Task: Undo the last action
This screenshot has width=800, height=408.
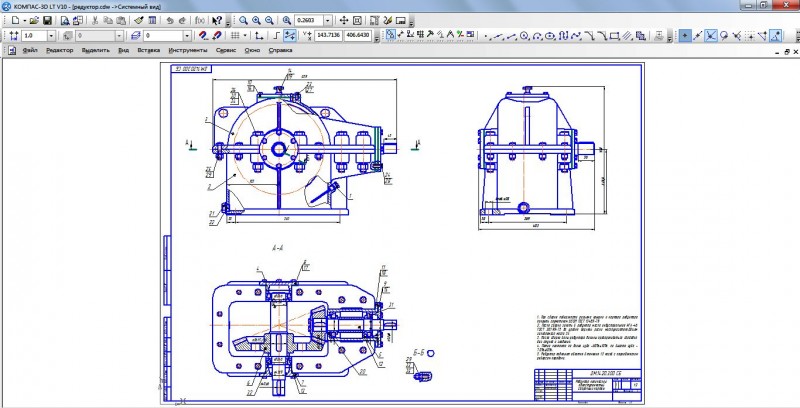Action: [x=170, y=20]
